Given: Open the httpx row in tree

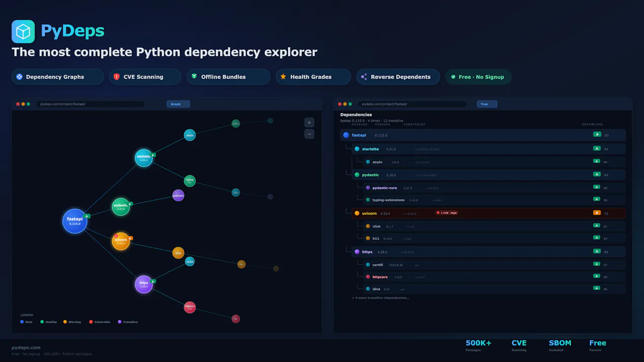Looking at the screenshot, I should point(488,251).
